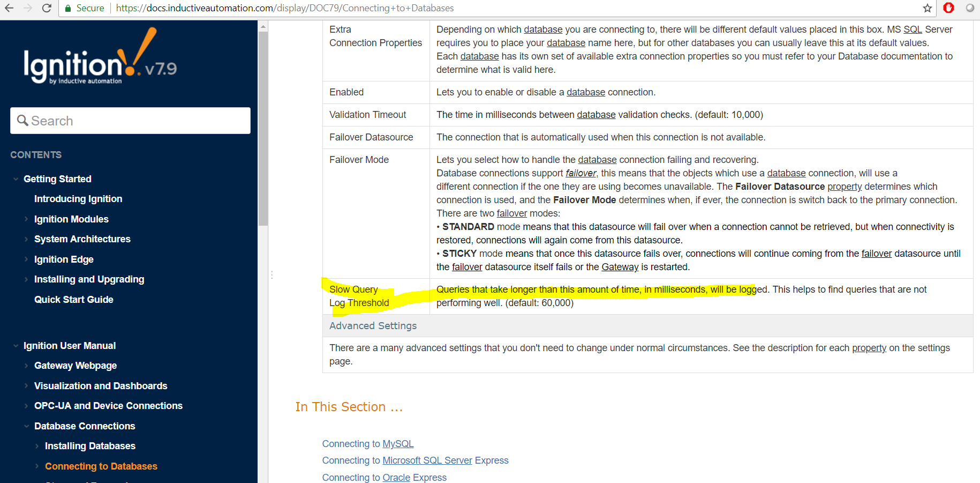Open the Installing and Upgrading page
This screenshot has width=980, height=483.
[x=89, y=279]
